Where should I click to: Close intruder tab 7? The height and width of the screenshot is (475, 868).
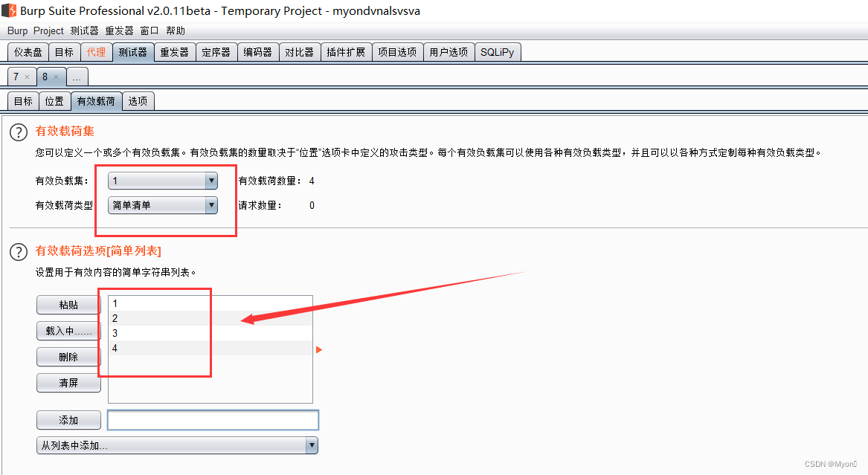click(27, 77)
